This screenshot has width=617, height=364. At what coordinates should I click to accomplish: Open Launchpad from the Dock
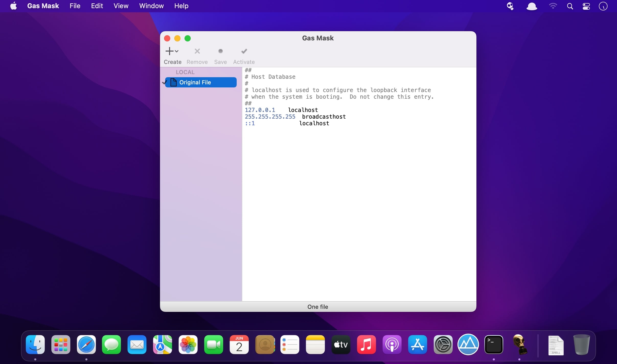click(61, 345)
